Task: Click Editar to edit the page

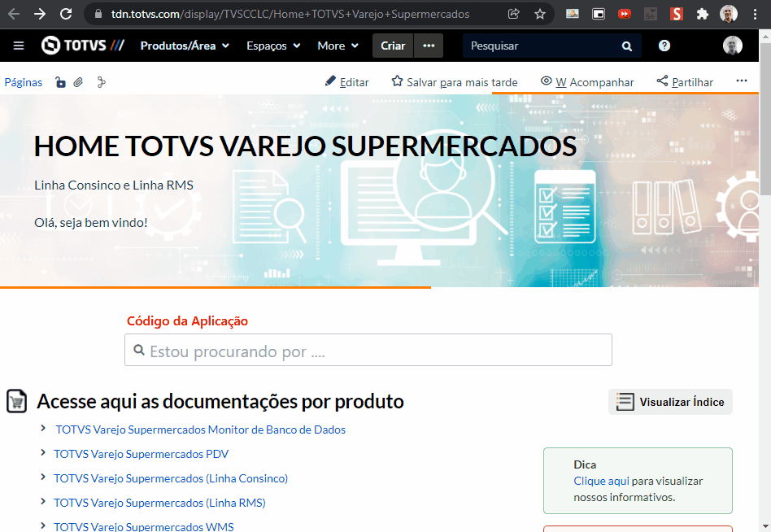Action: (347, 81)
